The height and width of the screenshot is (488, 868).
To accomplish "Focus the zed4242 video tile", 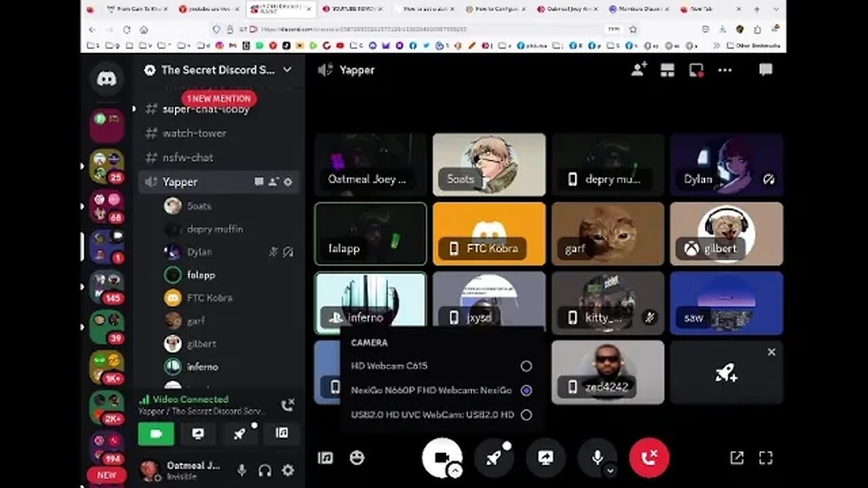I will [x=608, y=372].
